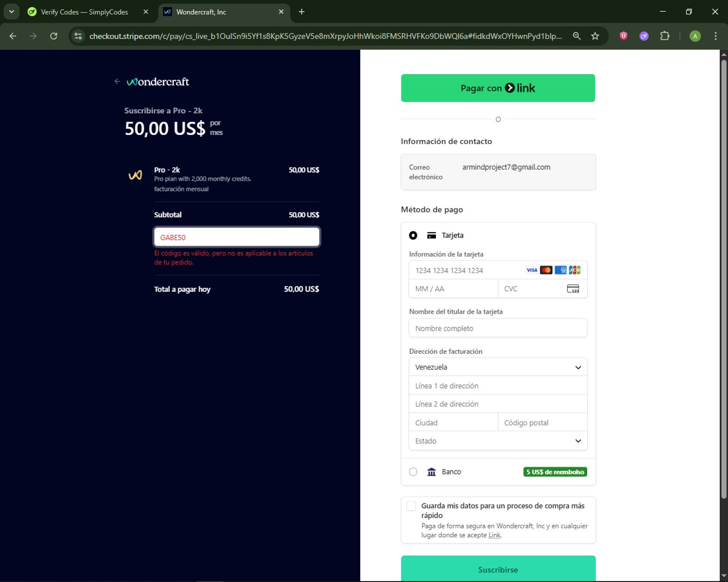Open the page zoom magnifier icon
728x582 pixels.
click(577, 36)
